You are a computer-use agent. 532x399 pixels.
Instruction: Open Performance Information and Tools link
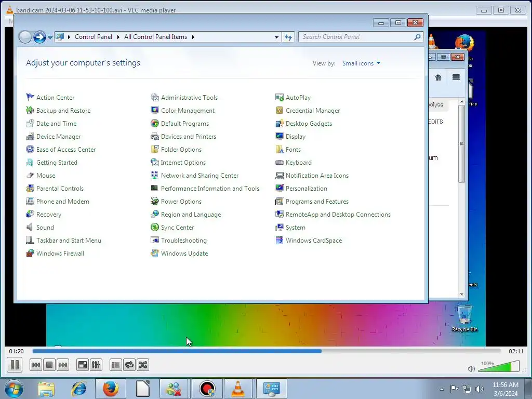(210, 188)
